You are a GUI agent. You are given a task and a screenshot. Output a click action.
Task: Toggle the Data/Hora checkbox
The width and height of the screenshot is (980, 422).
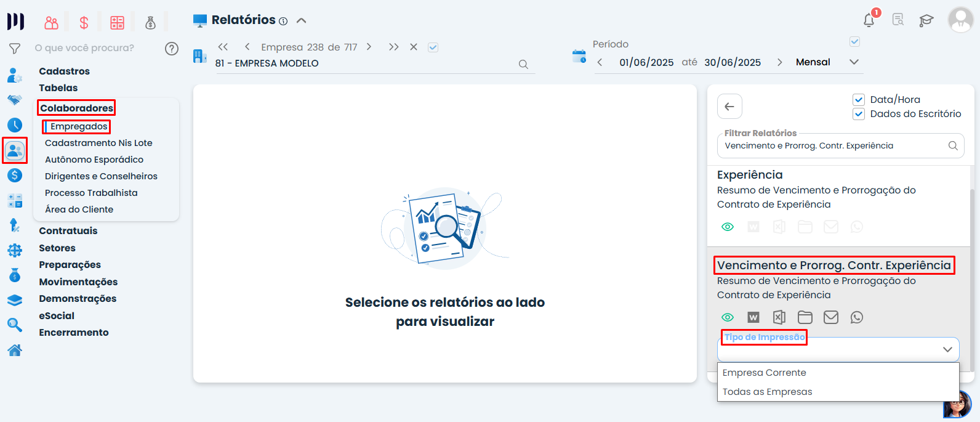859,100
